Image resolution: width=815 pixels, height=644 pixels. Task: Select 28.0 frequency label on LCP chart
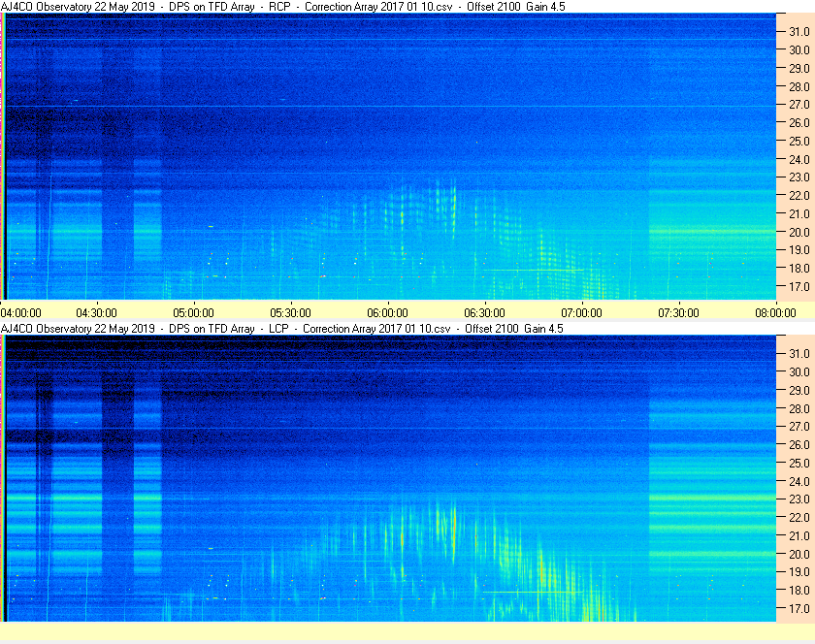coord(799,408)
